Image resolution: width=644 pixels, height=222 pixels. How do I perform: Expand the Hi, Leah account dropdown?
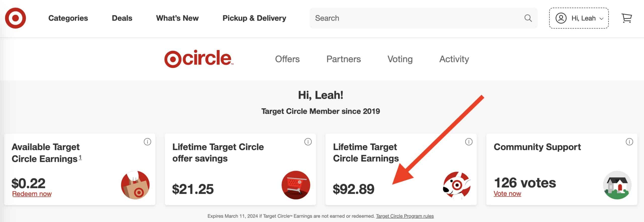coord(602,18)
